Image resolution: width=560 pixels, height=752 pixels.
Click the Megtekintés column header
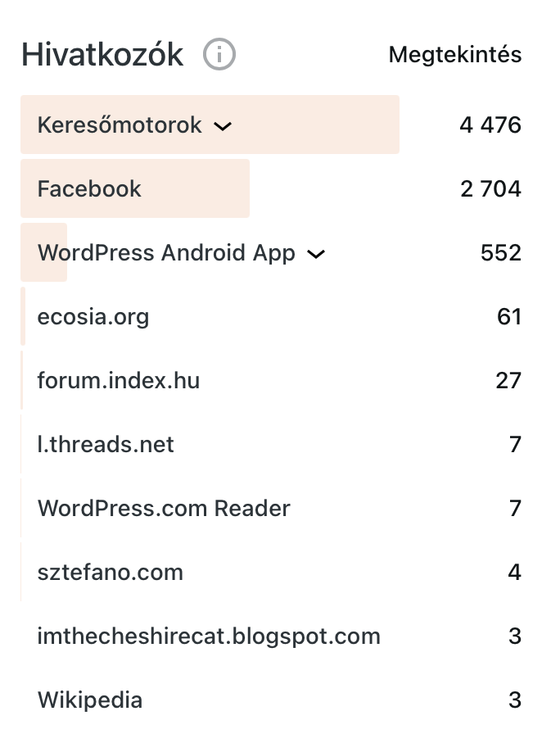coord(454,55)
